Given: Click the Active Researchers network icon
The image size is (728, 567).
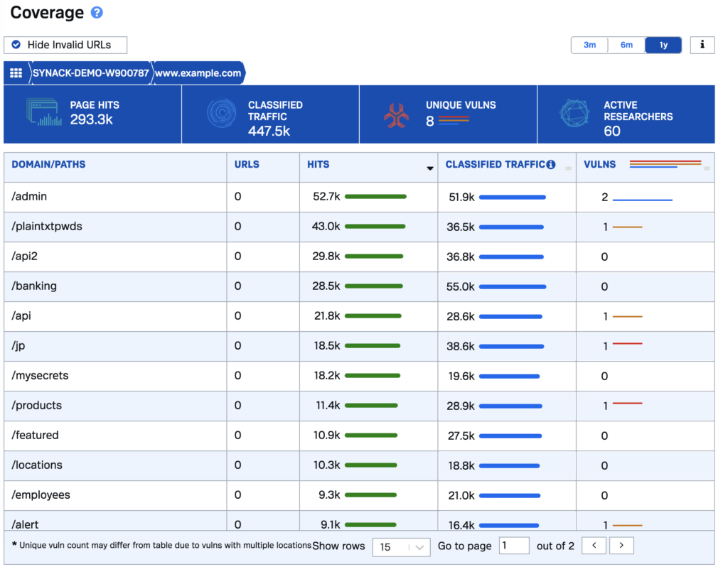Looking at the screenshot, I should [574, 114].
